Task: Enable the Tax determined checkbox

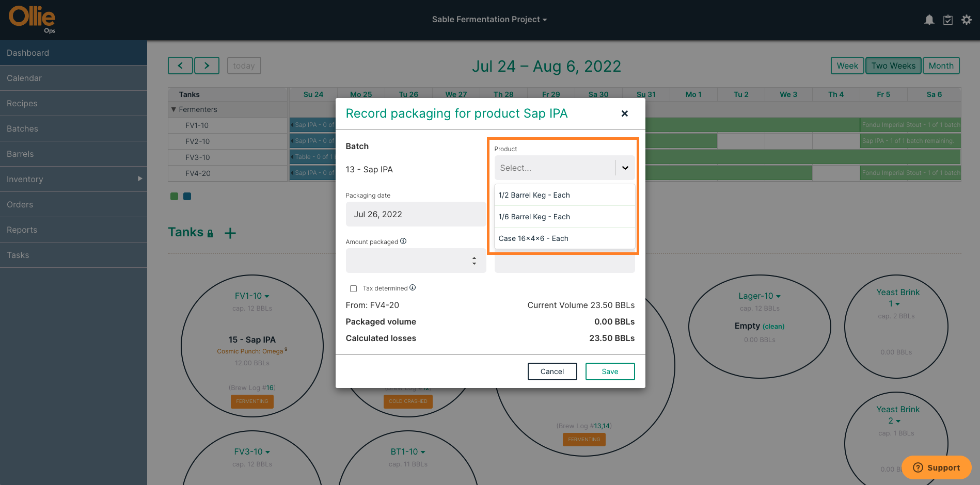Action: coord(354,288)
